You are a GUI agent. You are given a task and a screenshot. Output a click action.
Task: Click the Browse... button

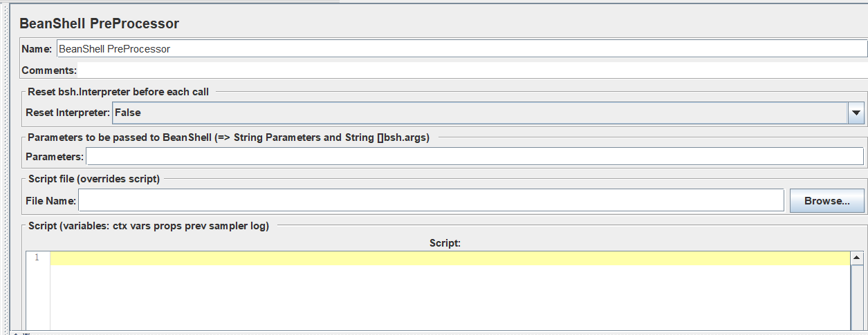click(x=827, y=201)
